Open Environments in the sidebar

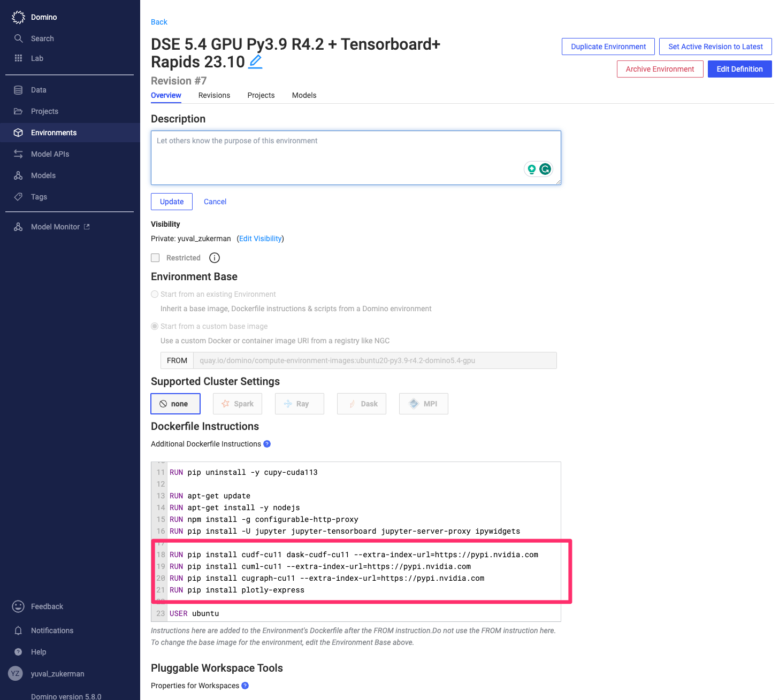[x=70, y=133]
